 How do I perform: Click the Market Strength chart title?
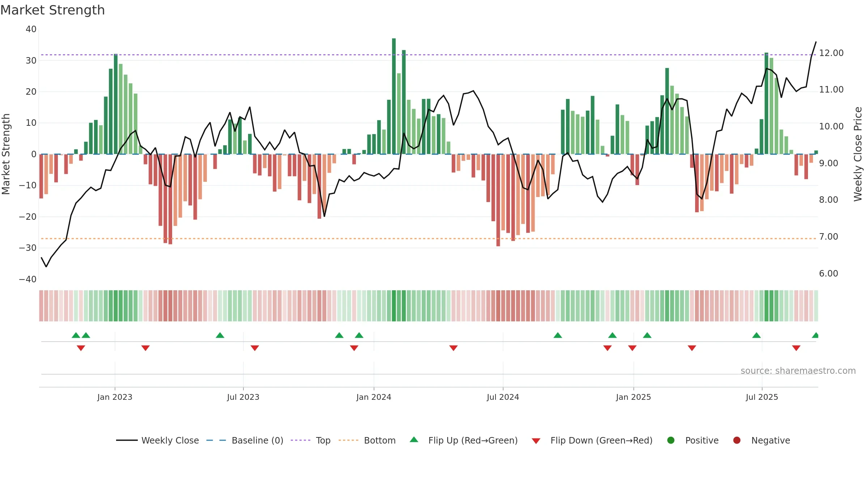tap(53, 10)
